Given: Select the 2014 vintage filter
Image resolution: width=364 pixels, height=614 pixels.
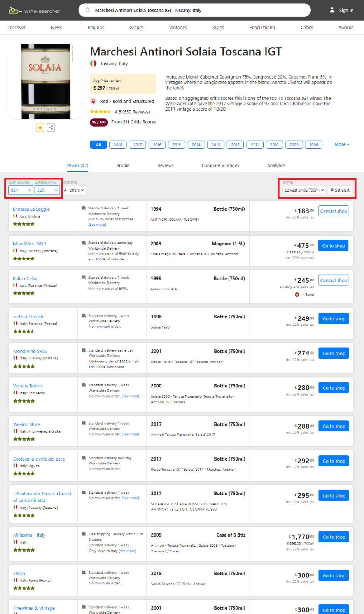Looking at the screenshot, I should point(196,144).
